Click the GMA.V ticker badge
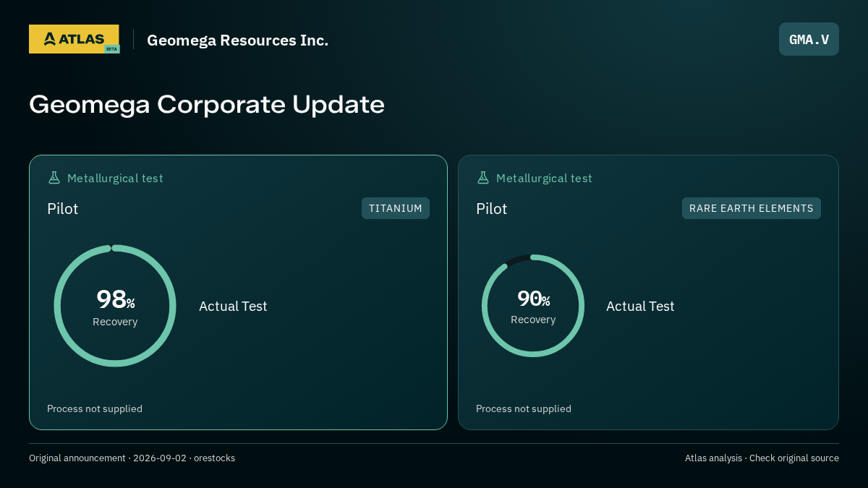This screenshot has width=868, height=488. click(x=809, y=39)
